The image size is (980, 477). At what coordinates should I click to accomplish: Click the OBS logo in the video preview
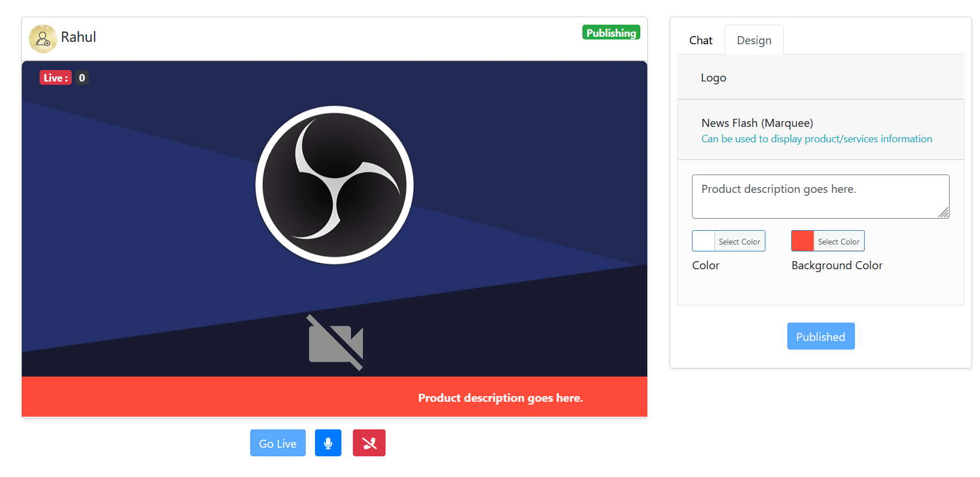(x=335, y=185)
